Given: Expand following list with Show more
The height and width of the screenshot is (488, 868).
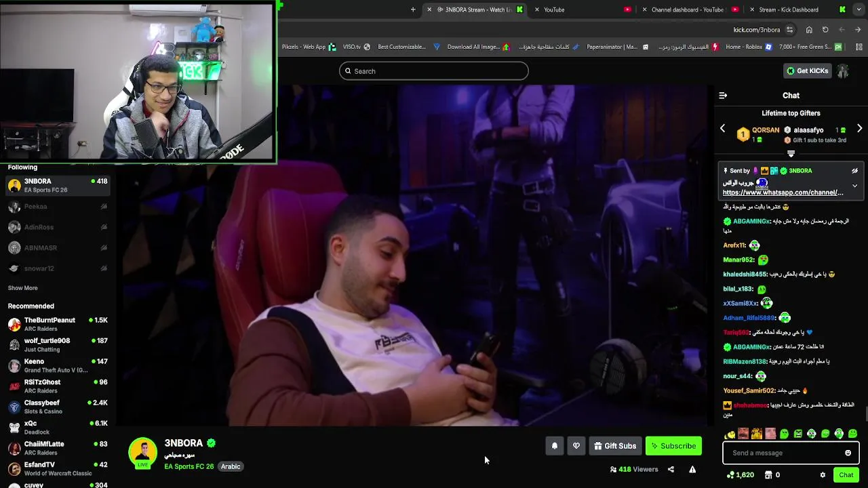Looking at the screenshot, I should click(x=22, y=288).
